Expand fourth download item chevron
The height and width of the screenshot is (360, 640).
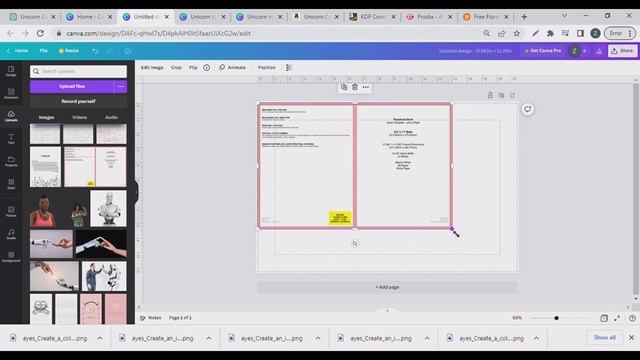pos(427,338)
